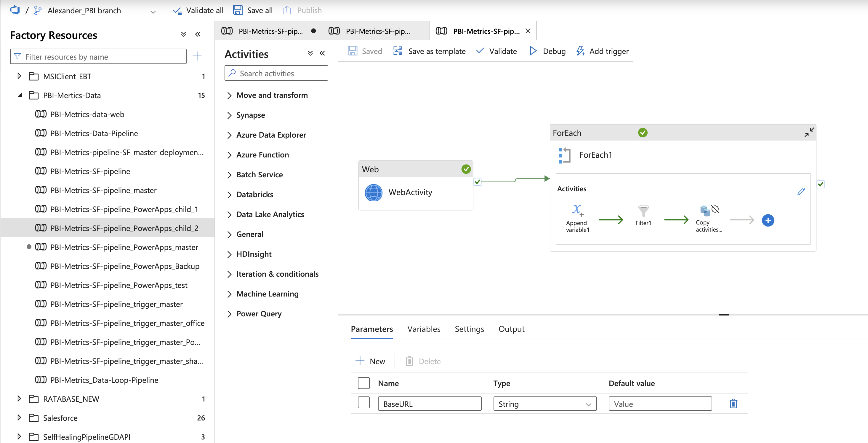Click the Search activities field
The image size is (868, 443).
click(x=276, y=73)
